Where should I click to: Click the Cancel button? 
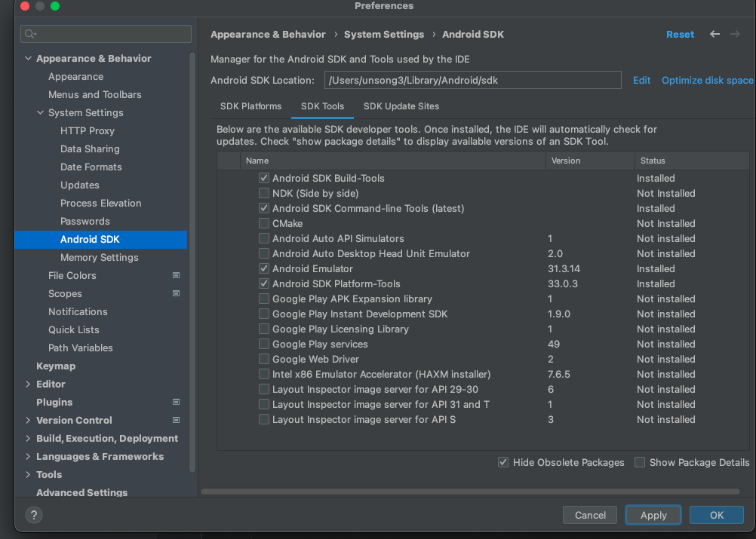click(x=590, y=515)
